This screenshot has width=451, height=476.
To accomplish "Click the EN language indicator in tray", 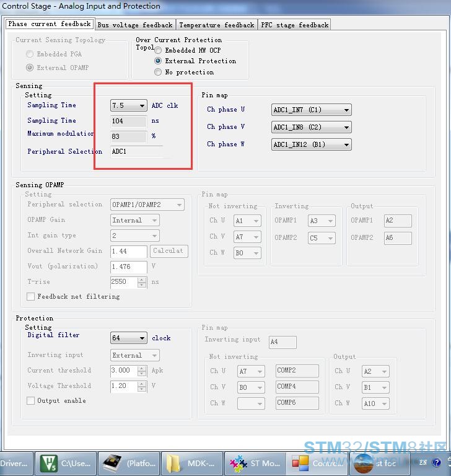I will (x=423, y=462).
